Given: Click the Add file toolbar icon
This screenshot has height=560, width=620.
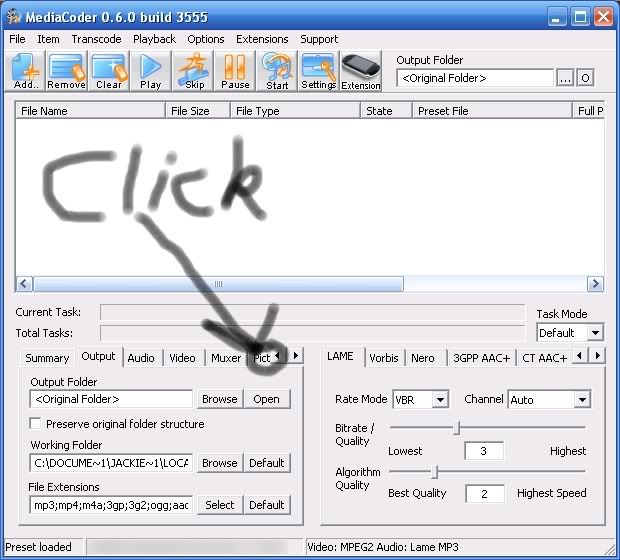Looking at the screenshot, I should click(26, 71).
